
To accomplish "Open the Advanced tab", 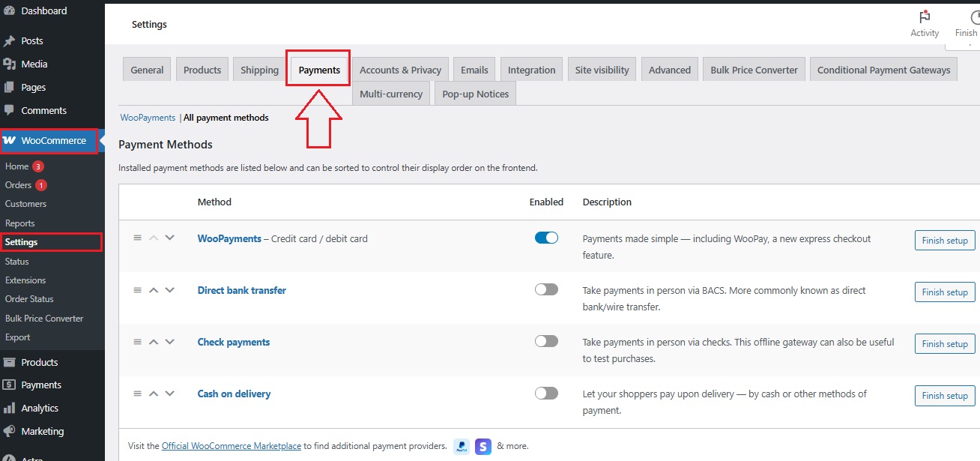I will coord(669,70).
